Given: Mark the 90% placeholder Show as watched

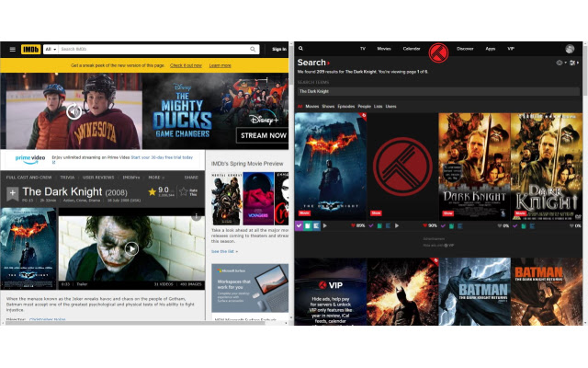Looking at the screenshot, I should [x=371, y=225].
